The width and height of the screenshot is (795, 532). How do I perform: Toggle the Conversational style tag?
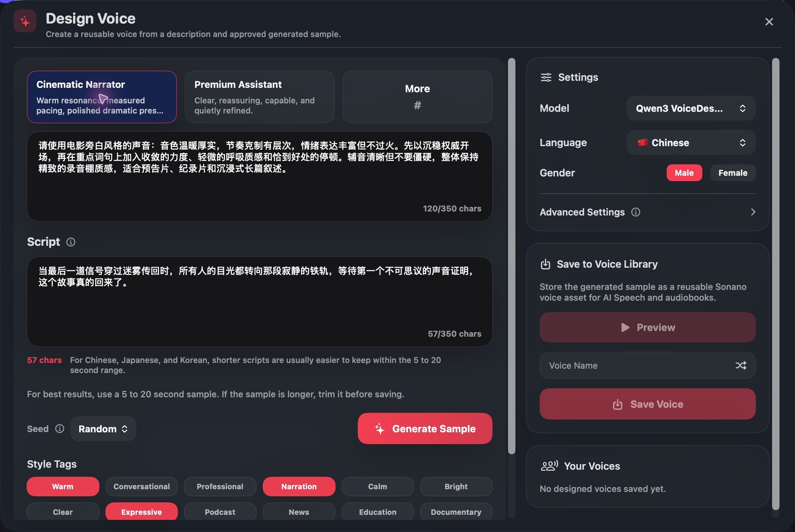141,486
